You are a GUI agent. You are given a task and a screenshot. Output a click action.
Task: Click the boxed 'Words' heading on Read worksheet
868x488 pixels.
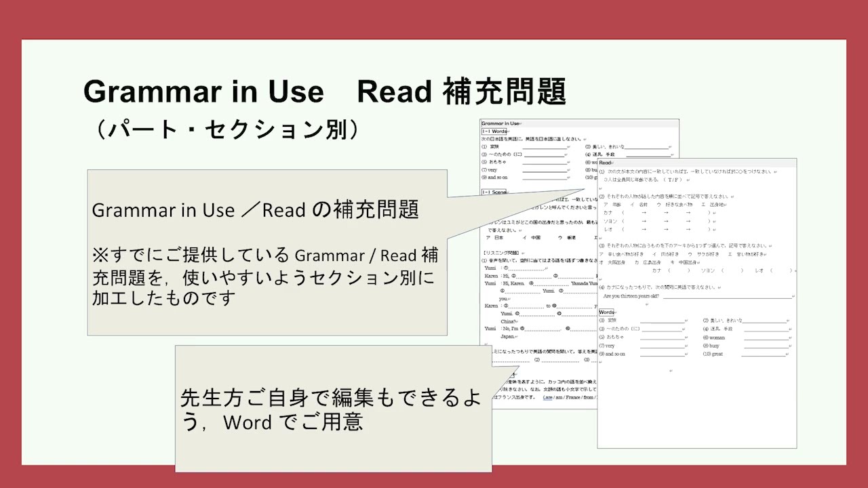point(606,312)
